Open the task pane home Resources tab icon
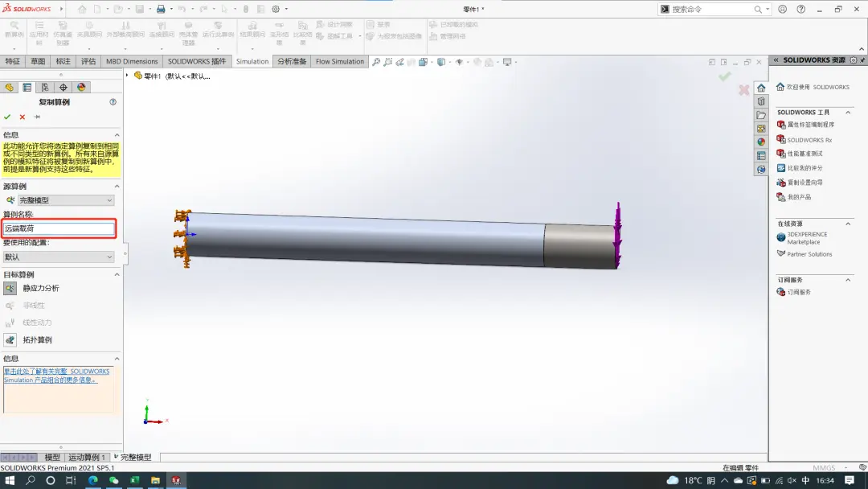868x489 pixels. point(761,88)
